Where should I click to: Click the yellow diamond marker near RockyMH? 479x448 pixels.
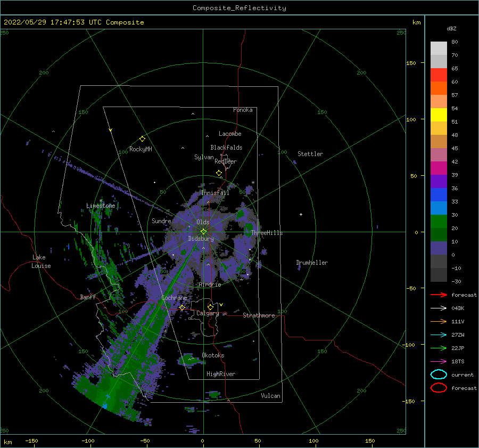[x=142, y=139]
